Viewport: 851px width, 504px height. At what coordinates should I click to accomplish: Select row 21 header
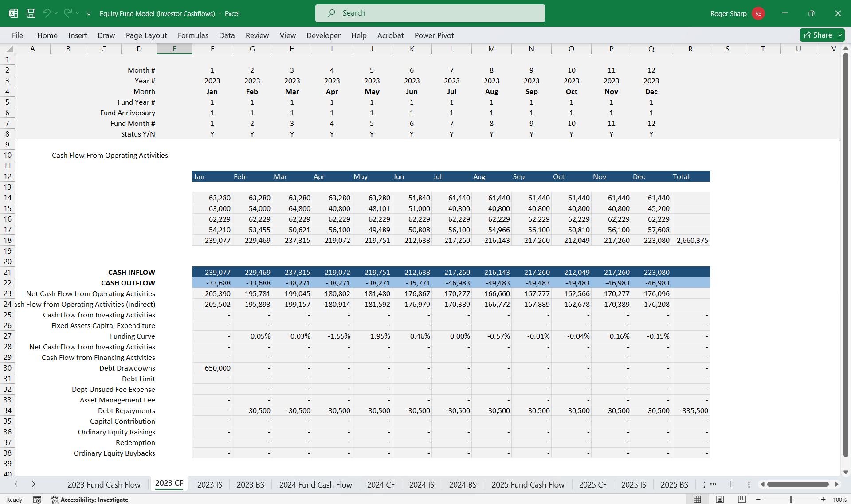[x=8, y=272]
